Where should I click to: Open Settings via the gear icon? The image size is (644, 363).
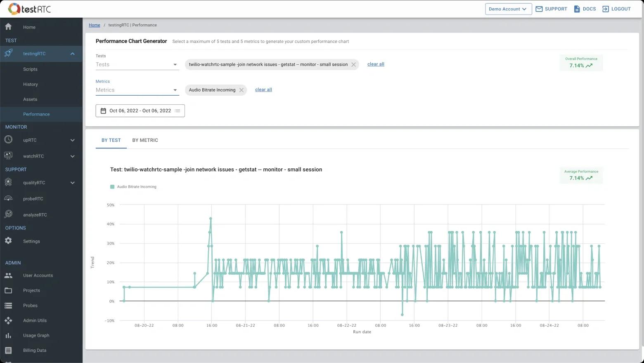(x=8, y=241)
